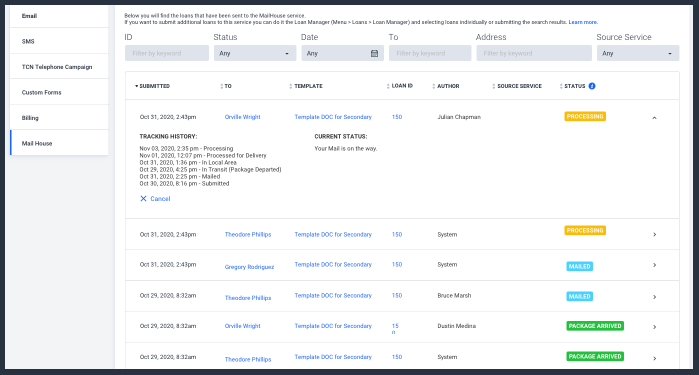Open Theodore Phillips link in Processing row

point(248,235)
